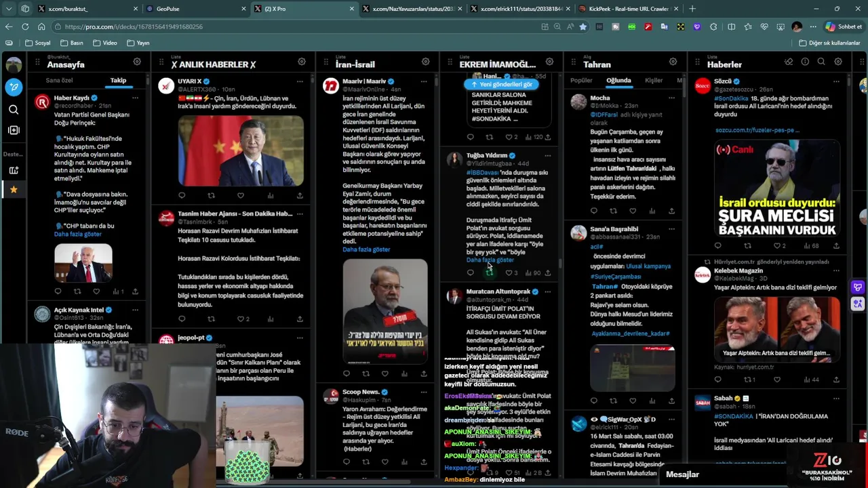This screenshot has width=868, height=488.
Task: Switch to the GeoPulse browser tab
Action: point(195,9)
